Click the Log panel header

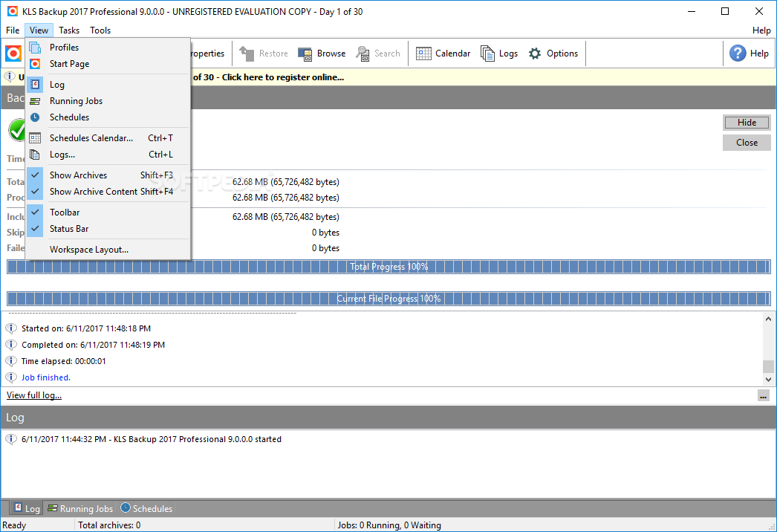pos(388,418)
